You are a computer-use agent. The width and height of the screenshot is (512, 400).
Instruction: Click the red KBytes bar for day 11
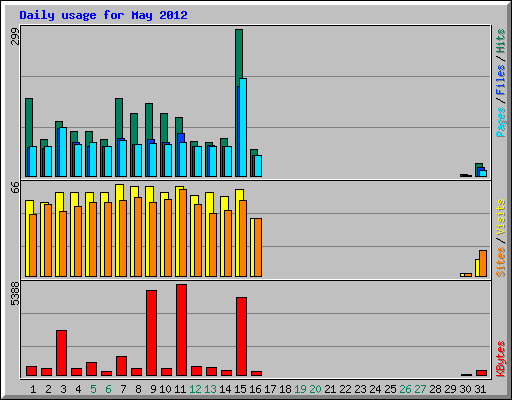[181, 330]
